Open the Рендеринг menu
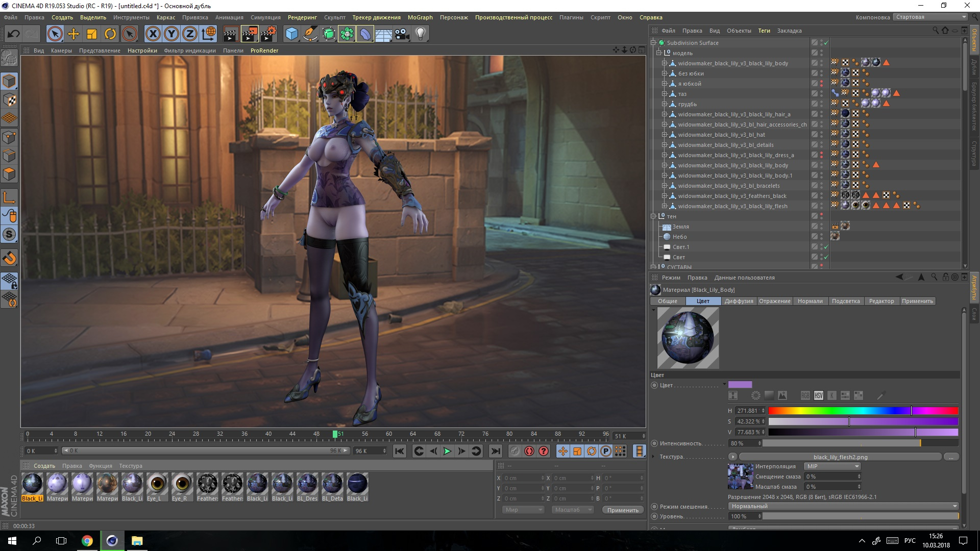The image size is (980, 551). [x=302, y=17]
